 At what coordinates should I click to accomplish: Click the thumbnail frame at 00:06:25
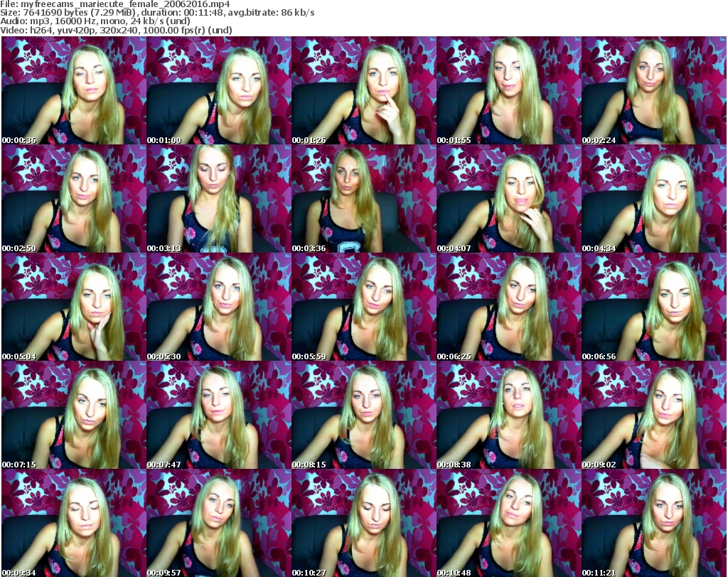(509, 307)
